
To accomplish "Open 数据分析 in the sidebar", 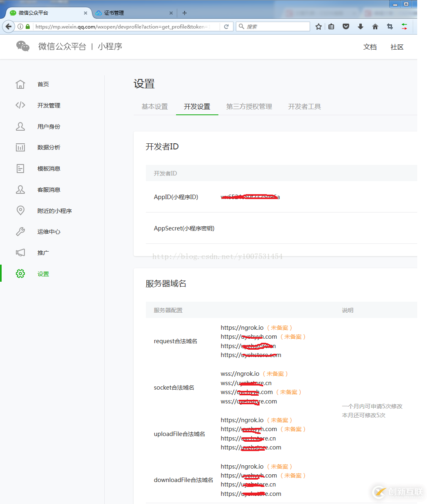I will click(x=49, y=147).
